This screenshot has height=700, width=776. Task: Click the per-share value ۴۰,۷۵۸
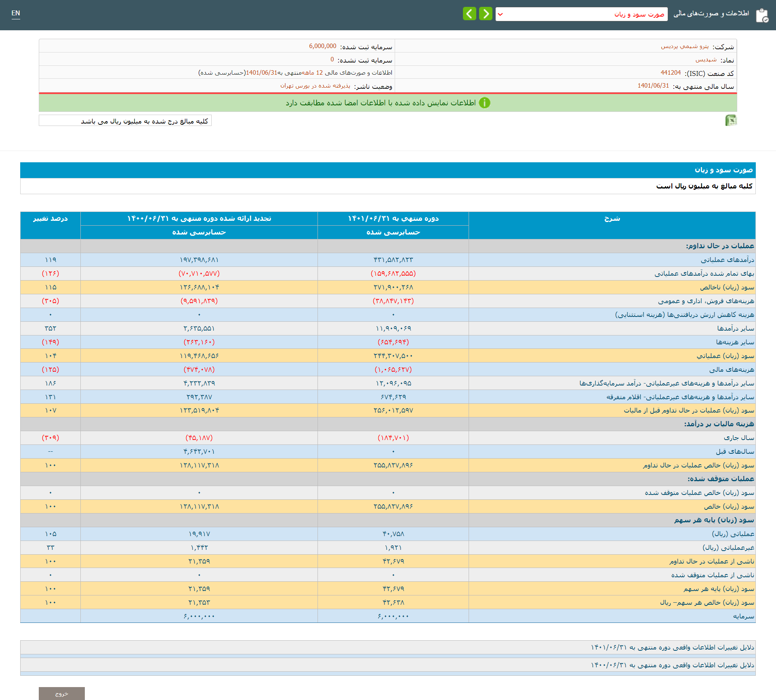393,534
